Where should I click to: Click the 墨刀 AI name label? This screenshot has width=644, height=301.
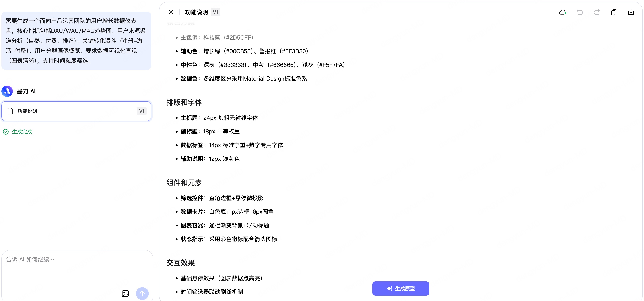point(26,92)
